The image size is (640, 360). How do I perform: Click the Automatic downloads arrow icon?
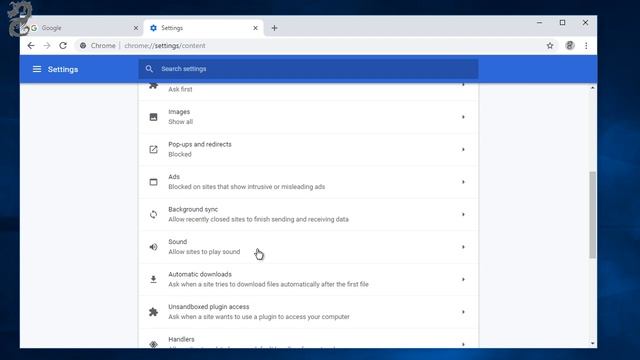tap(153, 280)
